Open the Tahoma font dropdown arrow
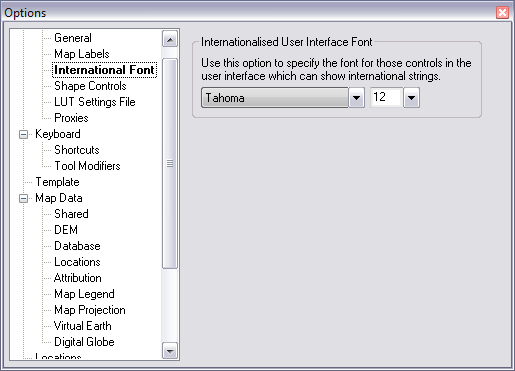Image resolution: width=515 pixels, height=371 pixels. point(356,98)
